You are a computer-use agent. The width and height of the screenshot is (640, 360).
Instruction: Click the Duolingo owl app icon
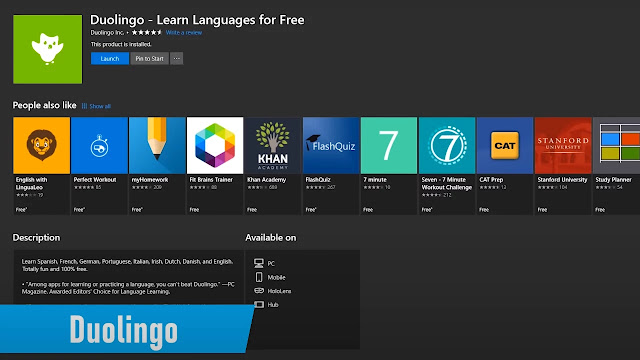pos(47,49)
